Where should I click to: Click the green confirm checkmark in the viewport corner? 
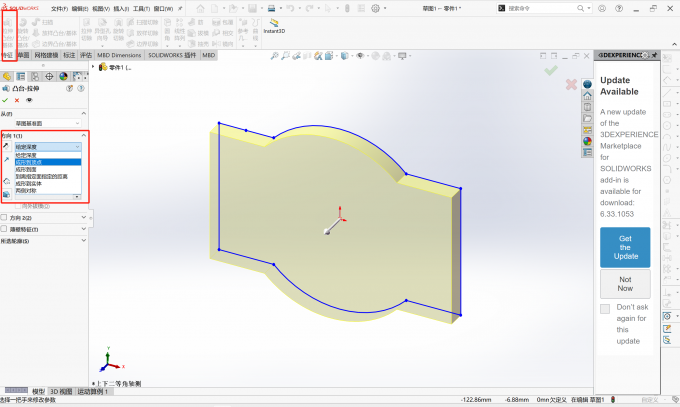point(551,71)
